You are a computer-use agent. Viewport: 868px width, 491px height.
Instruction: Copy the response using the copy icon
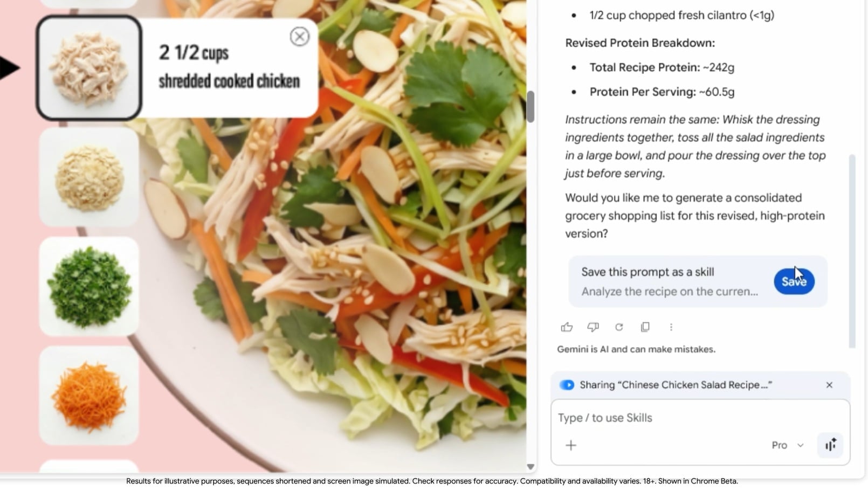[x=645, y=327]
